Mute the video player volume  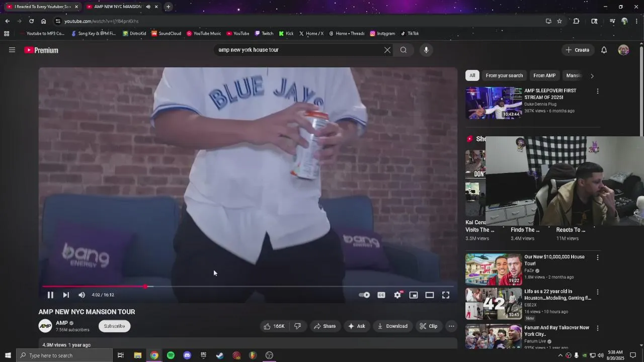82,295
